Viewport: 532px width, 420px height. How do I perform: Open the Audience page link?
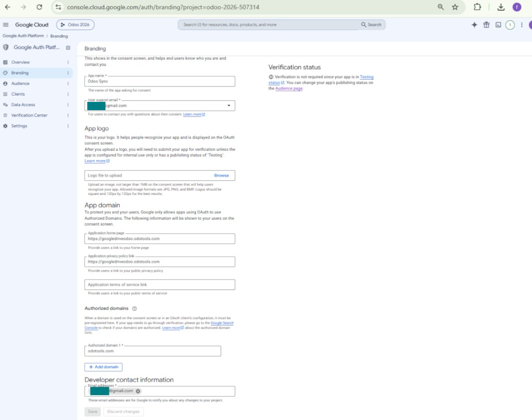[x=289, y=88]
